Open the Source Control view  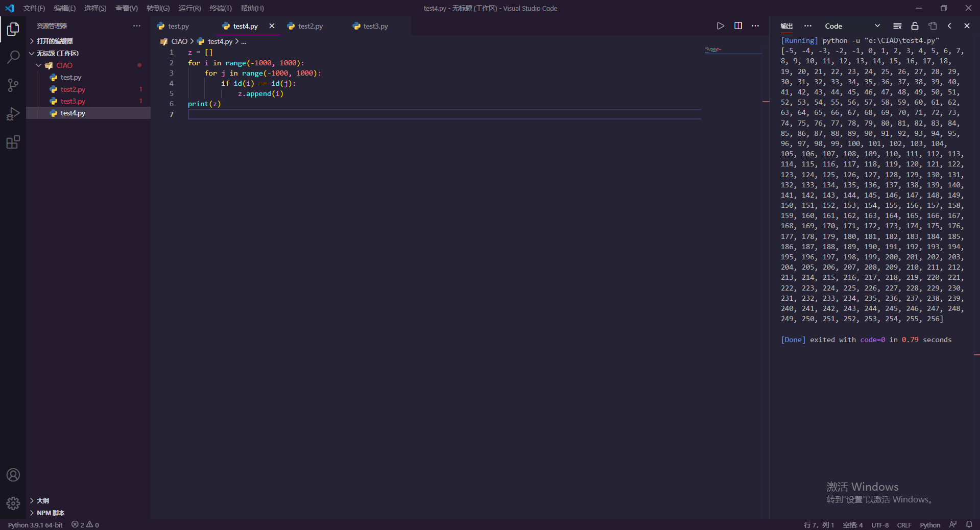pos(13,85)
